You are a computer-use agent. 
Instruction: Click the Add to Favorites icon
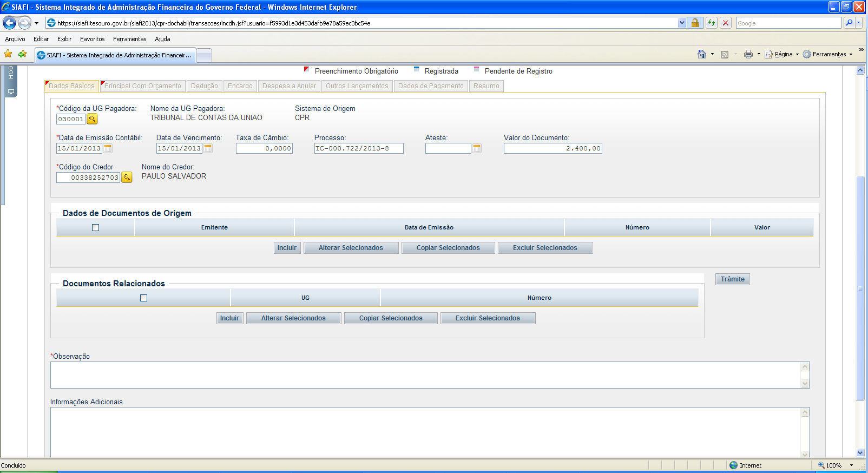tap(22, 54)
